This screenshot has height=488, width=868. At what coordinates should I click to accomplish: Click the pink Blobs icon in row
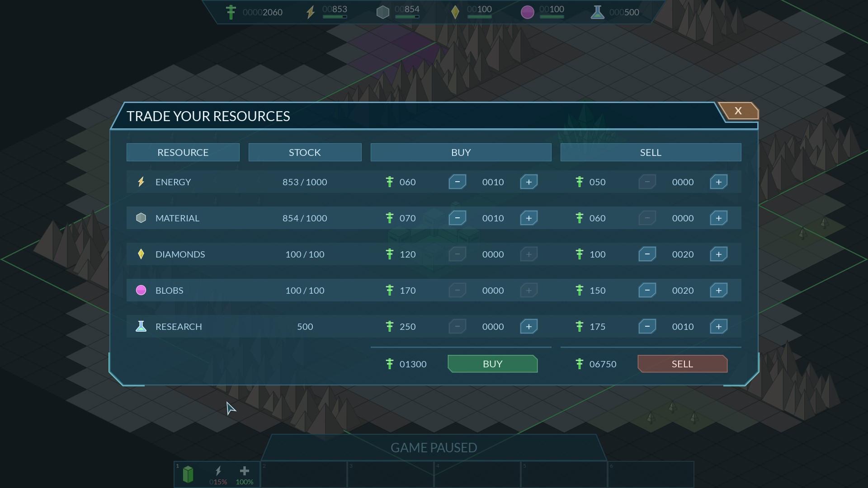(141, 291)
